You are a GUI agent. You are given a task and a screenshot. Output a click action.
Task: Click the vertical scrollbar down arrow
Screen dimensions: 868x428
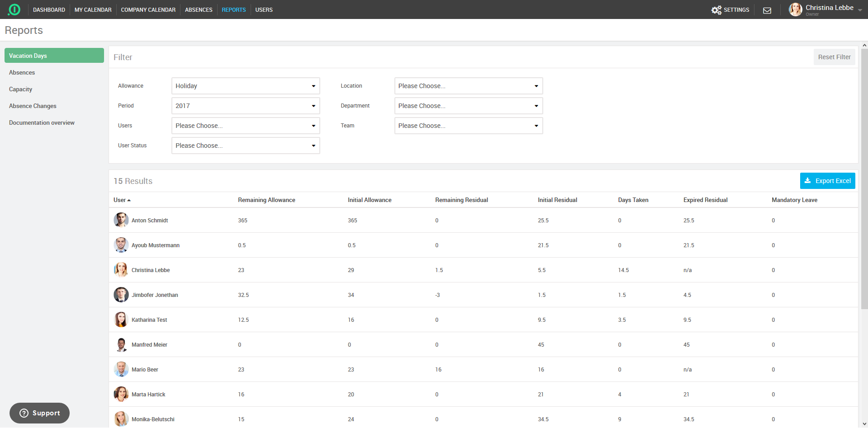pyautogui.click(x=864, y=424)
